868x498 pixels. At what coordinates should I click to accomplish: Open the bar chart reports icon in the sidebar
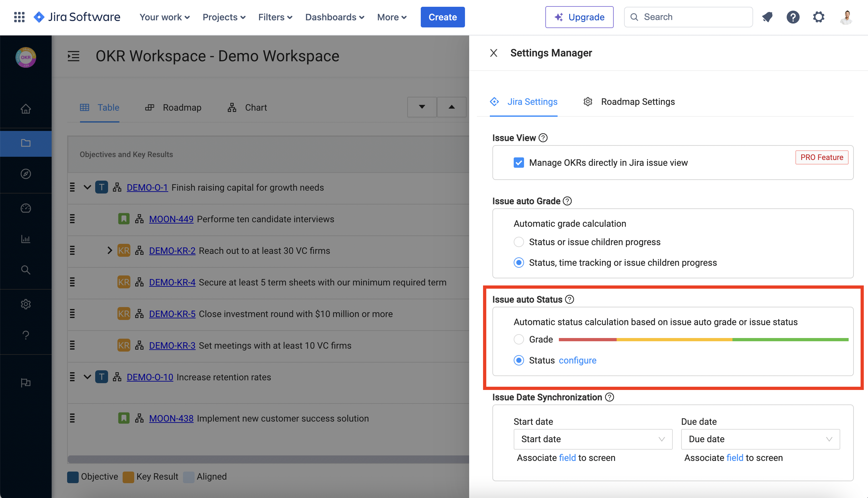[x=26, y=239]
